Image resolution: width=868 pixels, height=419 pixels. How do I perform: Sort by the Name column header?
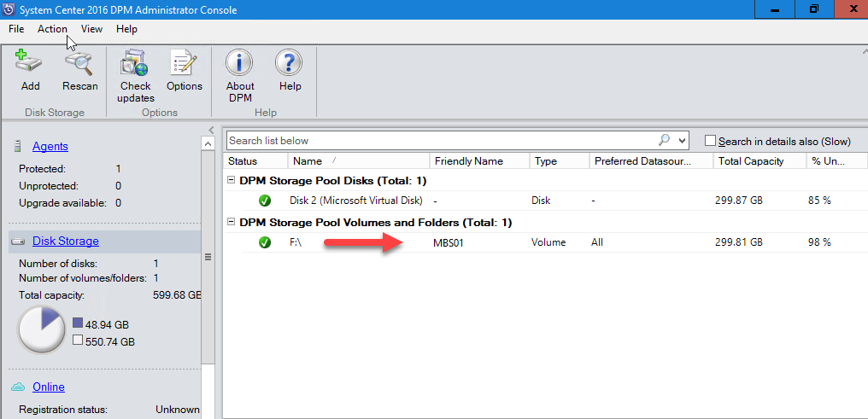[x=359, y=161]
